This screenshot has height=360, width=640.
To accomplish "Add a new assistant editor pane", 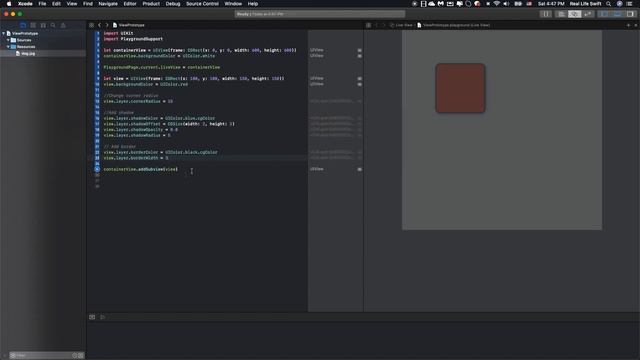I will pos(629,25).
